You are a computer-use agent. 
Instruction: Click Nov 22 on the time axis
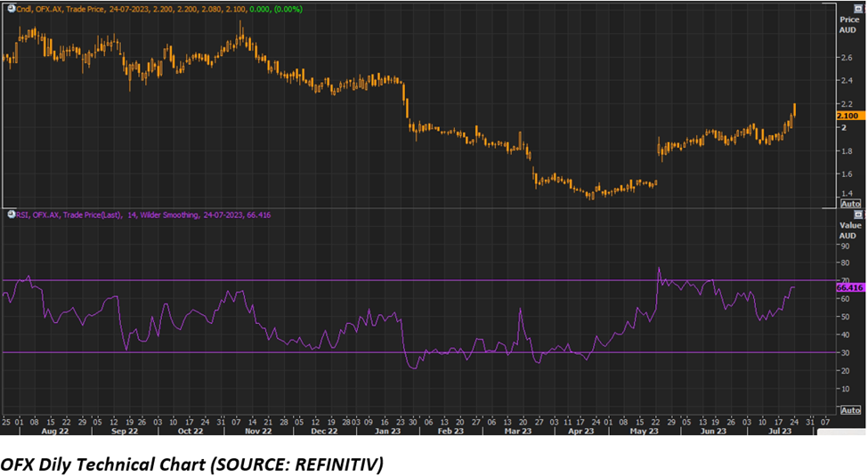coord(257,431)
